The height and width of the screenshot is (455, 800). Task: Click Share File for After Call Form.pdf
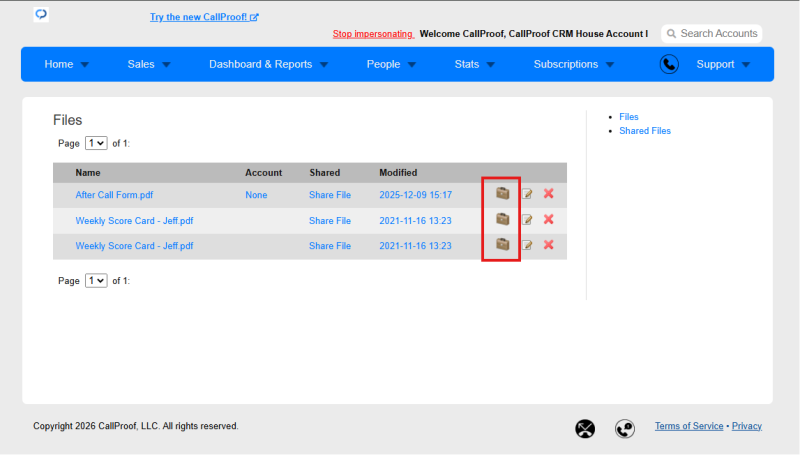click(x=330, y=195)
